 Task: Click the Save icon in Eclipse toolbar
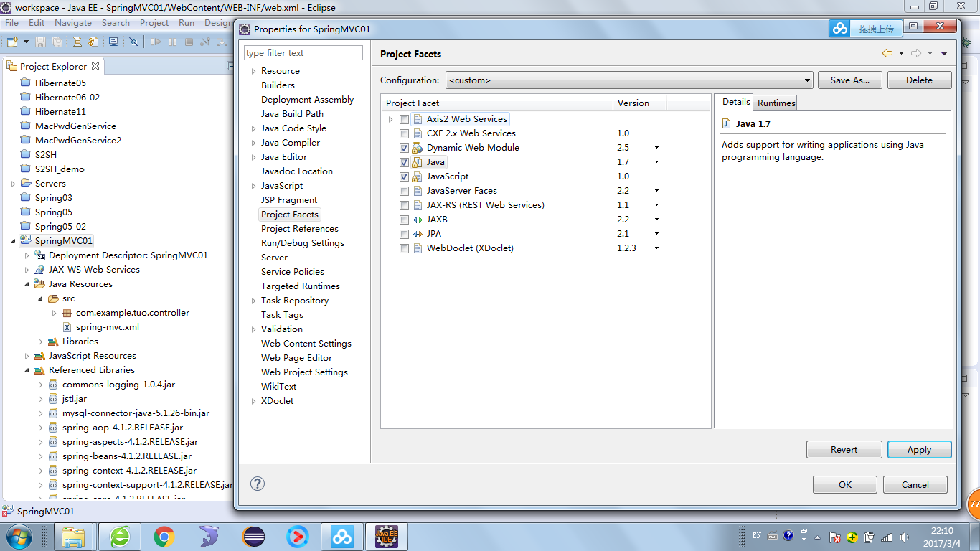coord(40,42)
